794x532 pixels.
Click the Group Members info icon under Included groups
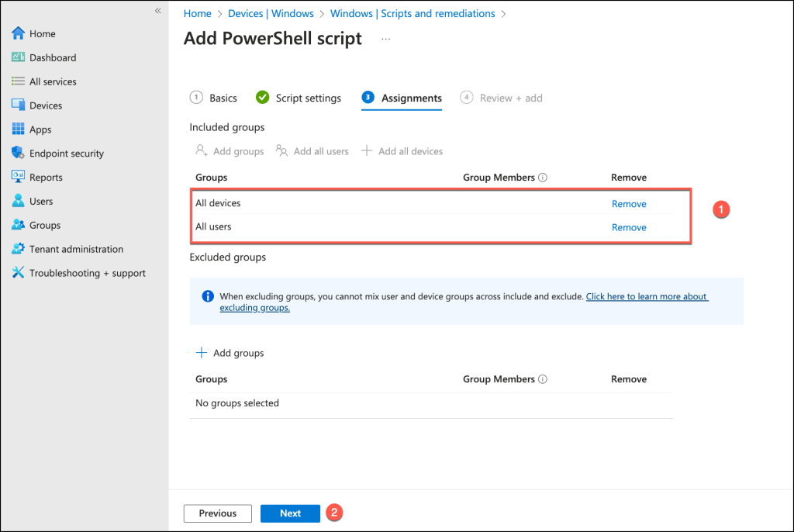[543, 178]
